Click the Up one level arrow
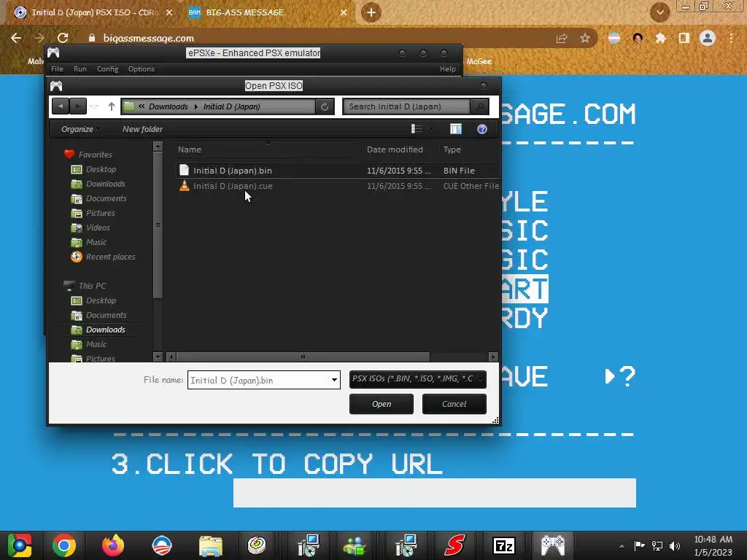This screenshot has height=560, width=747. (x=112, y=106)
